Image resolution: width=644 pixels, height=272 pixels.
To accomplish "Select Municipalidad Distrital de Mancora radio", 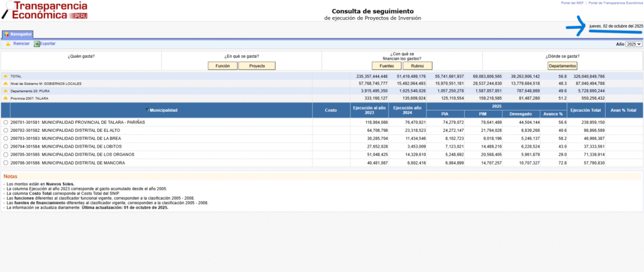I will tap(6, 163).
